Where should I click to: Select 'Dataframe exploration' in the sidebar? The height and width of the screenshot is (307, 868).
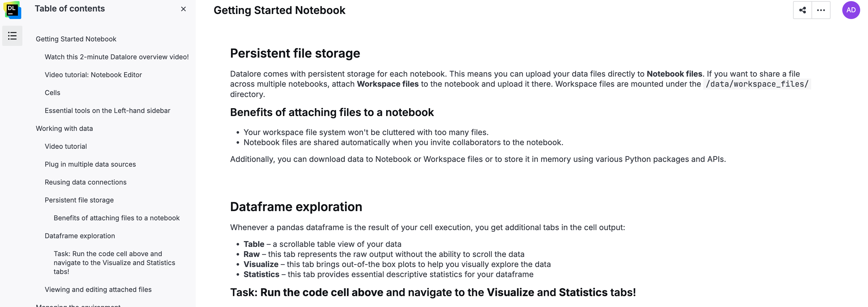click(79, 236)
